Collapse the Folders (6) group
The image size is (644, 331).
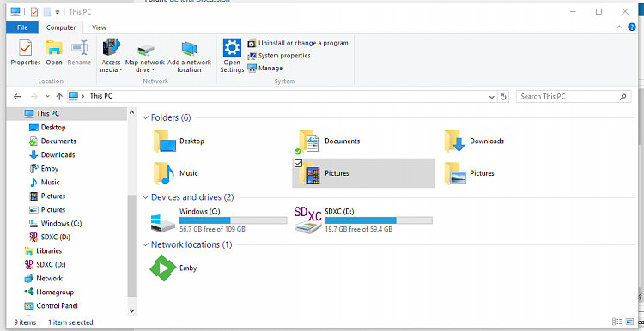click(145, 117)
